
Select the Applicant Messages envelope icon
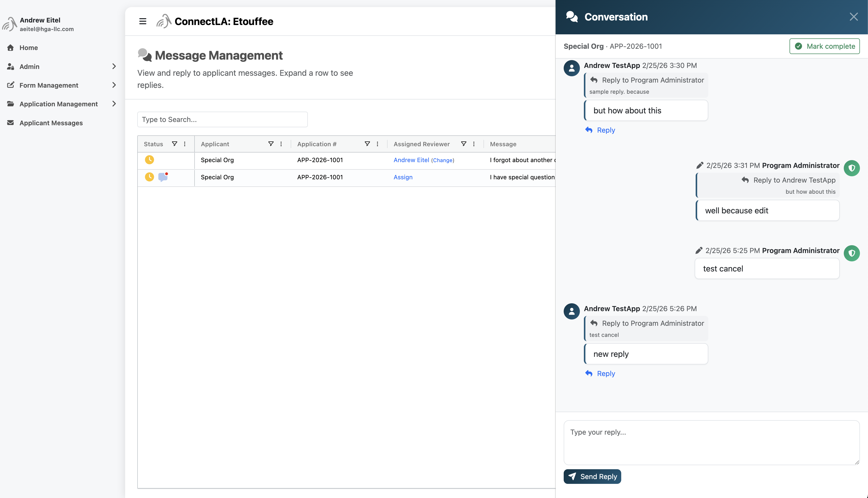11,123
